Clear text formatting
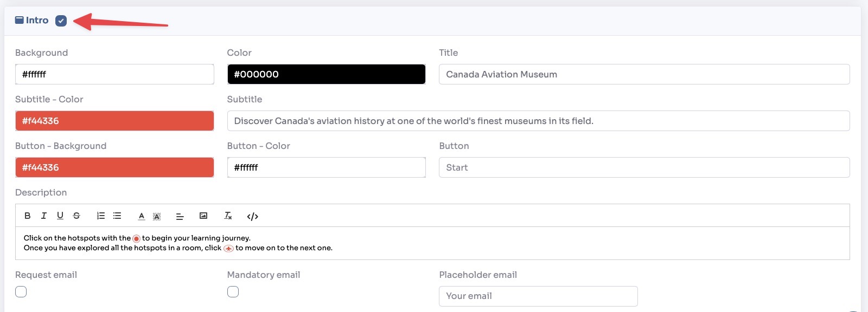Image resolution: width=868 pixels, height=312 pixels. pyautogui.click(x=228, y=216)
